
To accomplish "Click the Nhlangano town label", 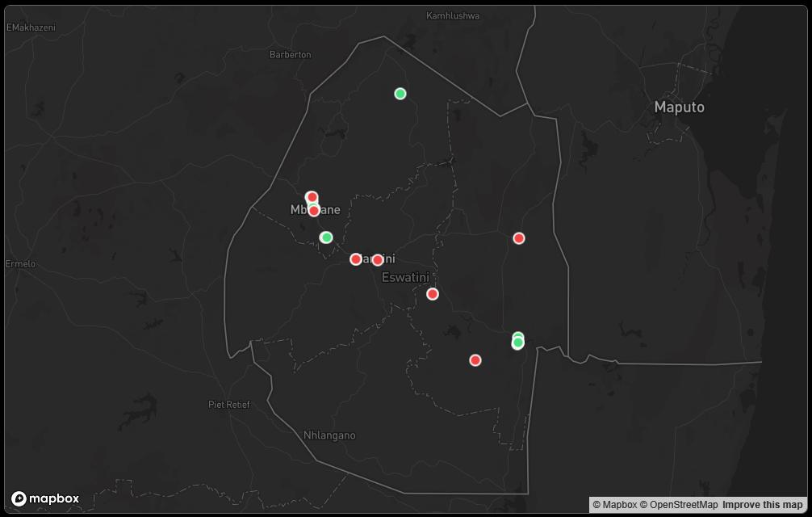I will click(x=329, y=435).
